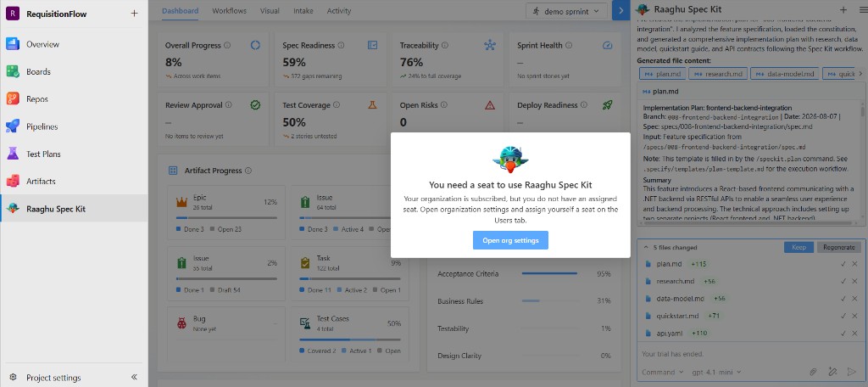
Task: Click info icon next to Deploy Readiness
Action: (584, 104)
